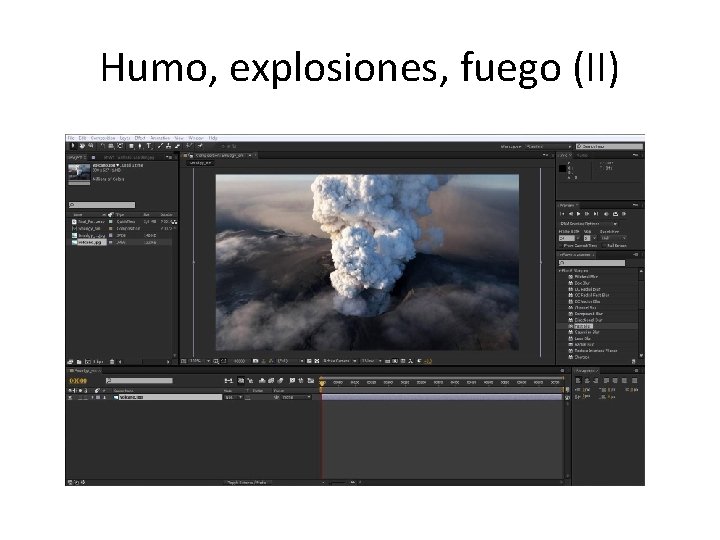
Task: Open the Composition menu
Action: (103, 138)
